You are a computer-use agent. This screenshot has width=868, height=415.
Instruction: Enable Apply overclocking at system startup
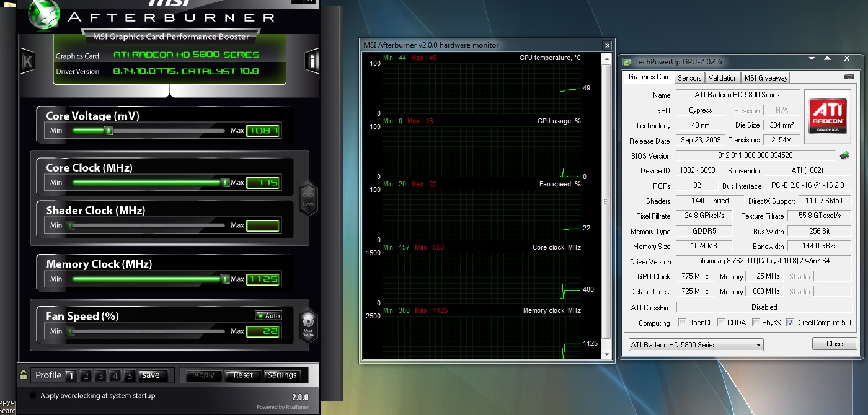[x=33, y=395]
